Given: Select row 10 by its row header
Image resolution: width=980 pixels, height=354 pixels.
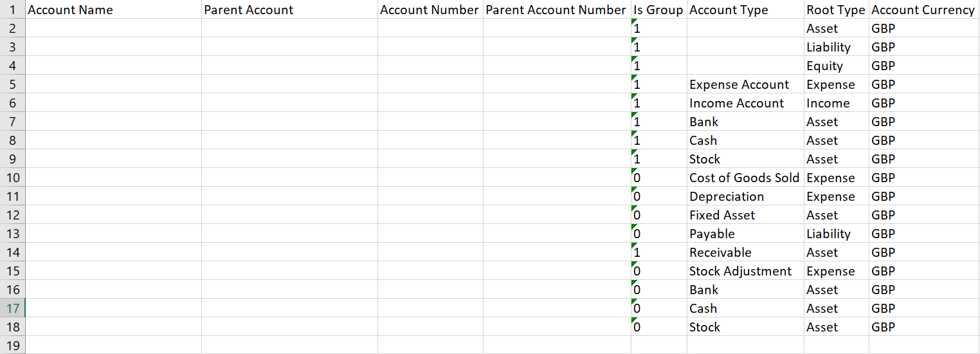Looking at the screenshot, I should pyautogui.click(x=12, y=178).
